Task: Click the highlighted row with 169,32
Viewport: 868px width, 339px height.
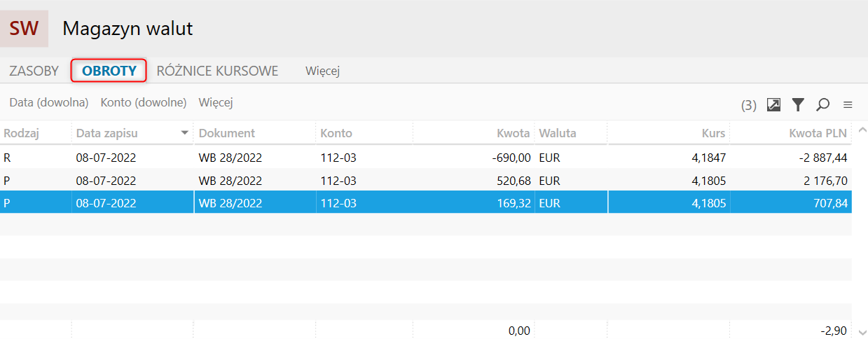Action: (426, 203)
